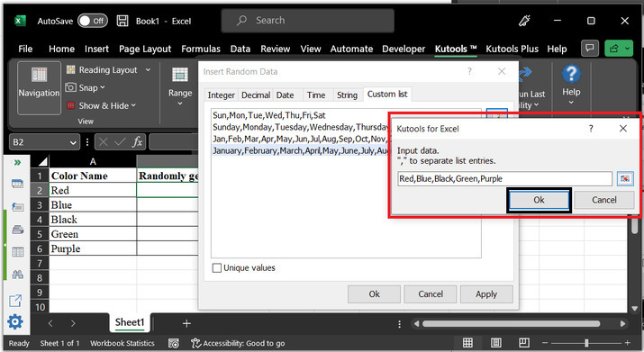
Task: Click the Apply button
Action: tap(486, 294)
